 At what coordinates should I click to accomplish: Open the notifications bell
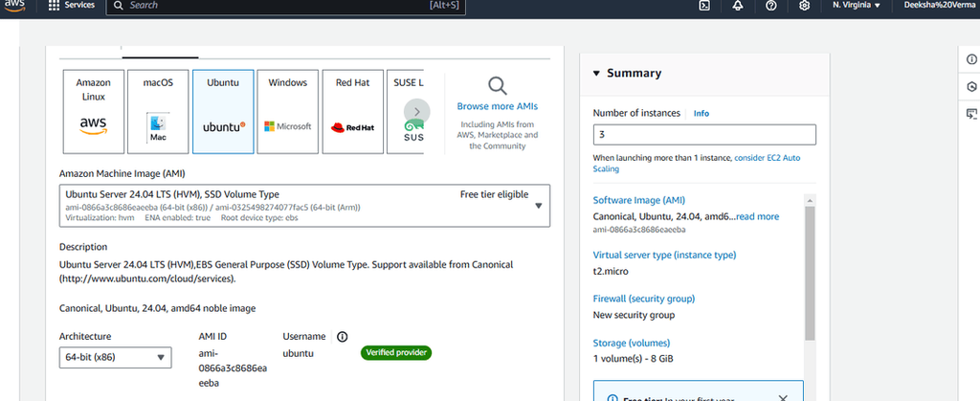click(x=738, y=6)
